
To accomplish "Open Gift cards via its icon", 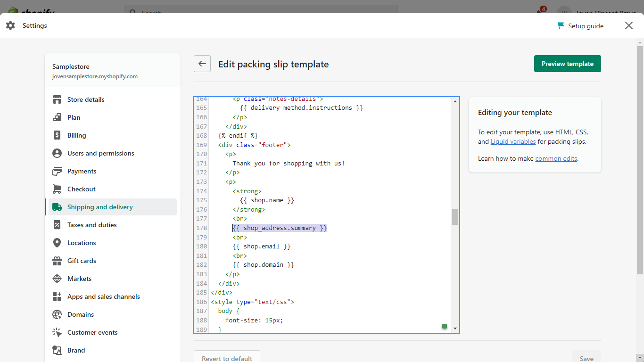I will 57,261.
